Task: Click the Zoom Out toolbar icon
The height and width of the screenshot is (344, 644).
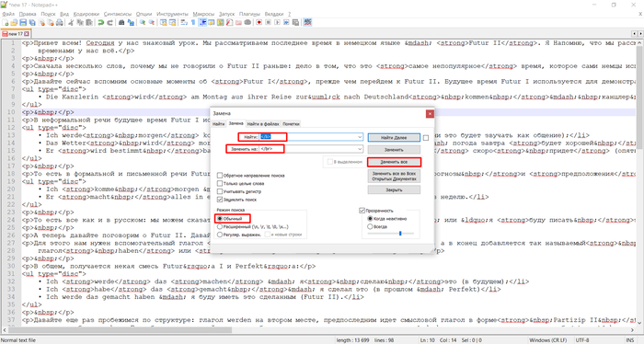Action: point(152,23)
